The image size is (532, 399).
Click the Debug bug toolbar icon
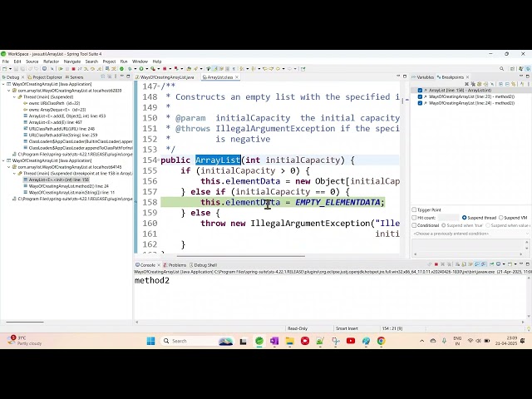(130, 68)
